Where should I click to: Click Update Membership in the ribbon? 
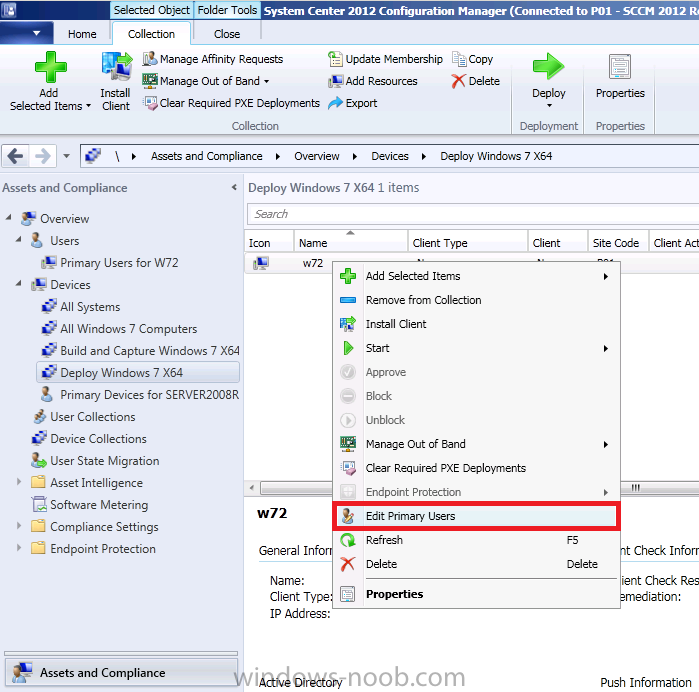(385, 59)
